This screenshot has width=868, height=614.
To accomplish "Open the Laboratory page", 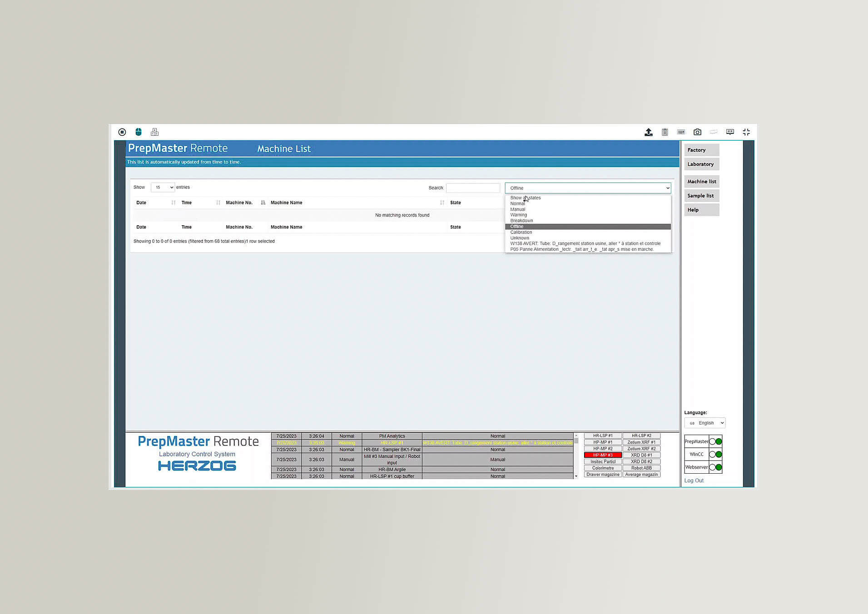I will tap(701, 164).
